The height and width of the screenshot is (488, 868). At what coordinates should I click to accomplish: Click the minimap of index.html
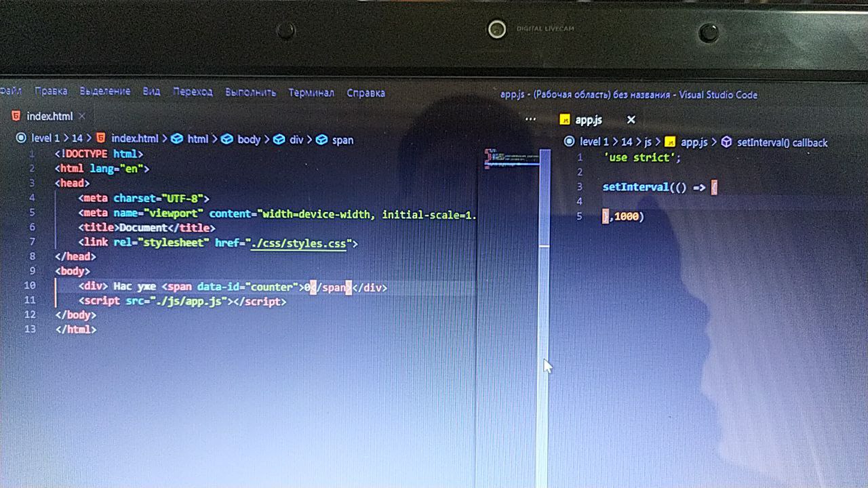pyautogui.click(x=511, y=159)
